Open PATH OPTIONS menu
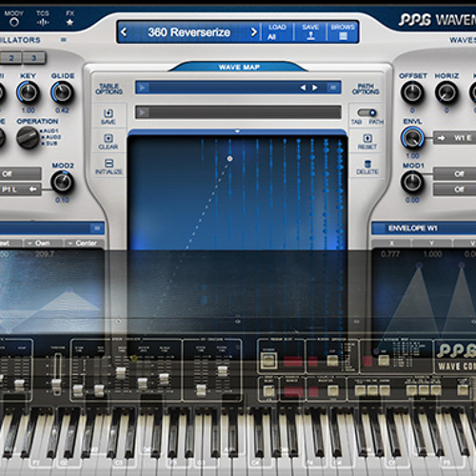Screen dimensions: 476x476 pyautogui.click(x=366, y=89)
